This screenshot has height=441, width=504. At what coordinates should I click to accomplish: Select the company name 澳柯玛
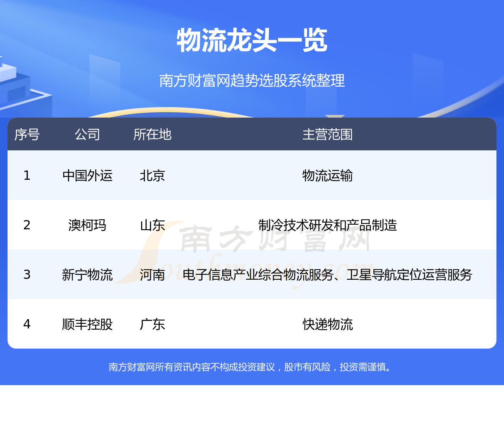pos(87,225)
